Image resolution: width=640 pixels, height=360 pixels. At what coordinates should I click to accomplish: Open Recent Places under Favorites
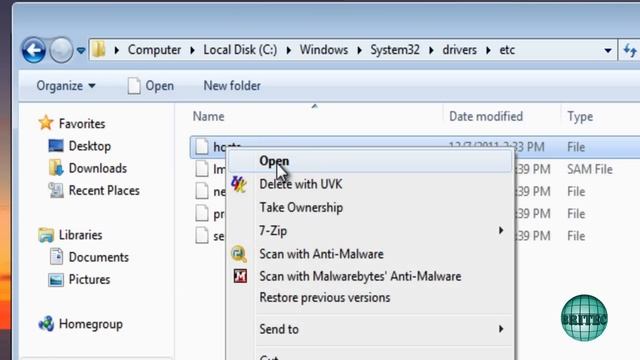click(104, 190)
